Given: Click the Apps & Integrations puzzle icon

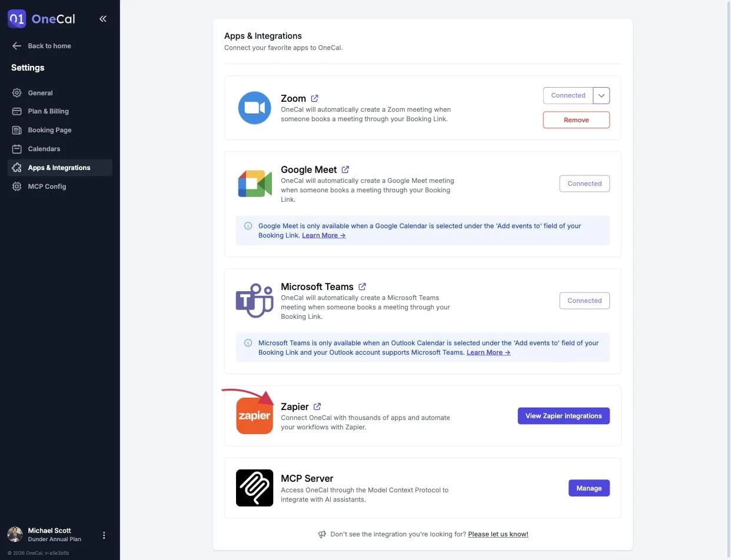Looking at the screenshot, I should [16, 168].
